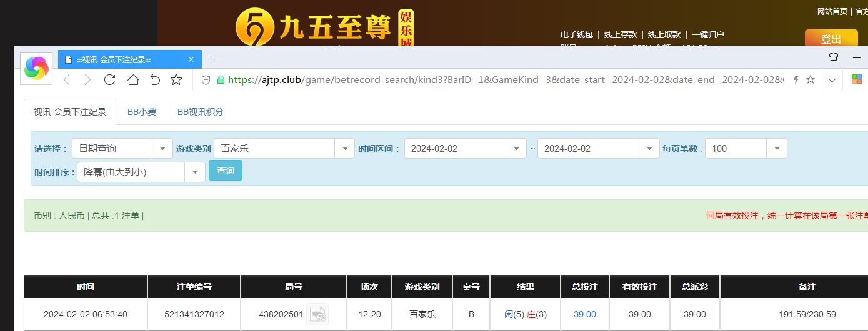Switch to the BB视讯积分 tab

(x=201, y=112)
